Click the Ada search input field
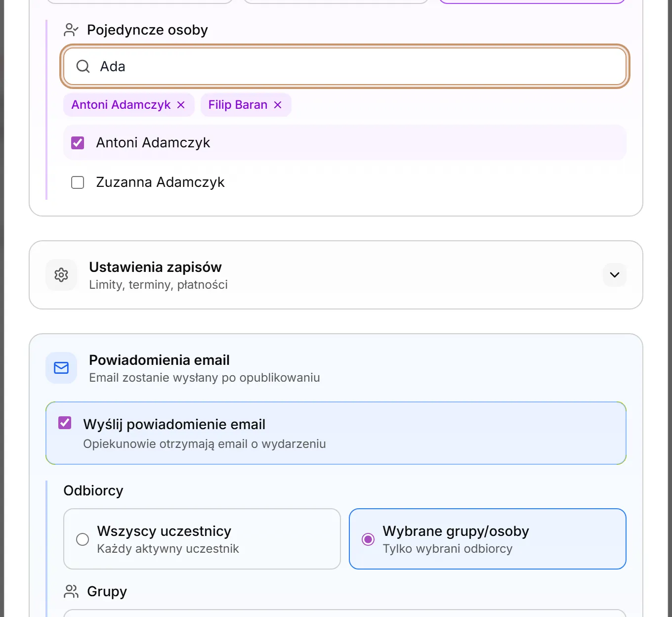This screenshot has width=672, height=617. click(345, 66)
